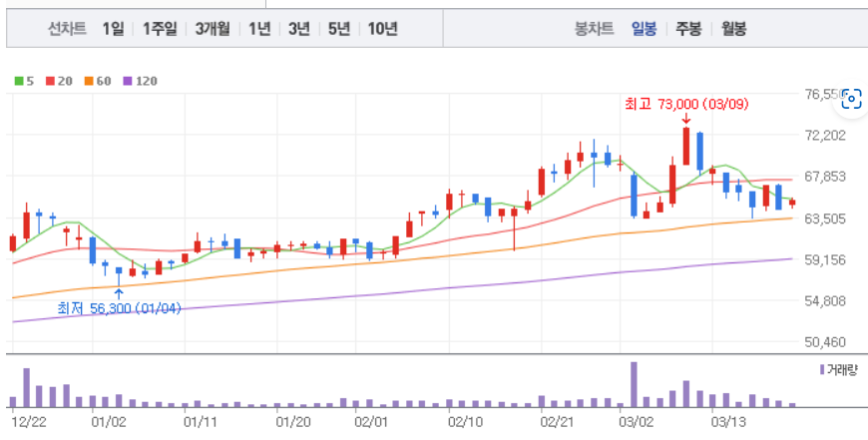Click the tallest volume bar near 03/02
The image size is (868, 440).
(634, 385)
